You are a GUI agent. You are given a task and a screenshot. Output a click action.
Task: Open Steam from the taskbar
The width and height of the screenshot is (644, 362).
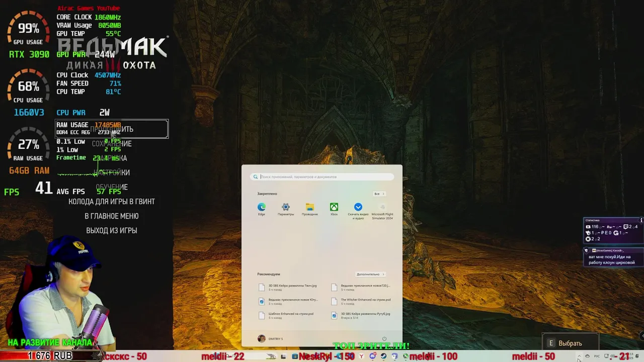coord(383,356)
